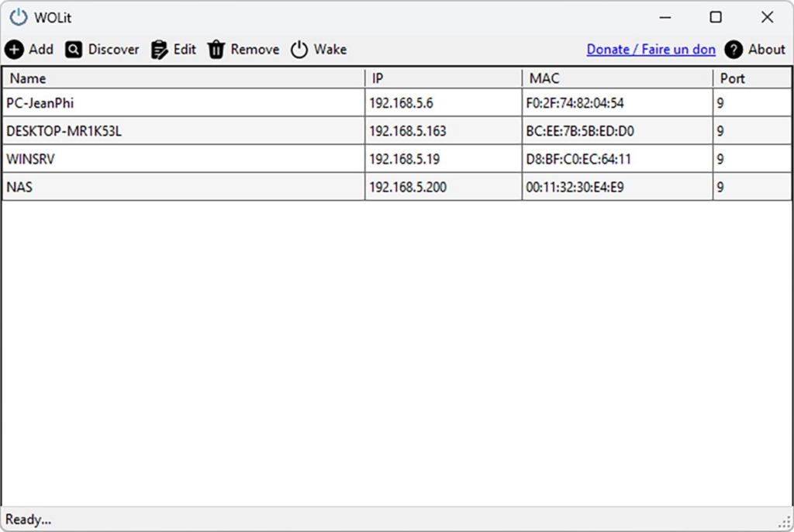Sort by the Name column header
Screen dimensions: 794x532
point(183,78)
